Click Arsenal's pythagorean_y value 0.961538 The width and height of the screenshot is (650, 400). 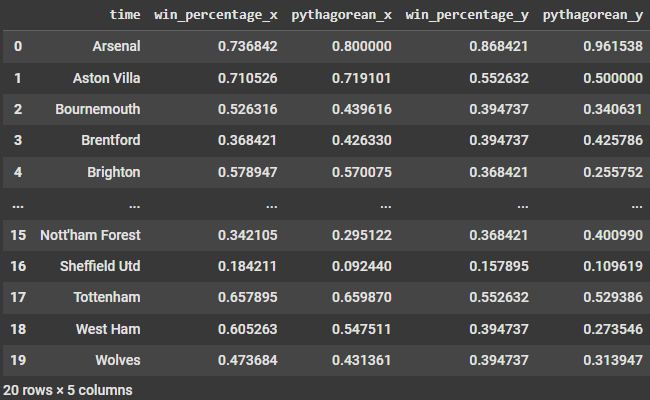click(x=613, y=46)
